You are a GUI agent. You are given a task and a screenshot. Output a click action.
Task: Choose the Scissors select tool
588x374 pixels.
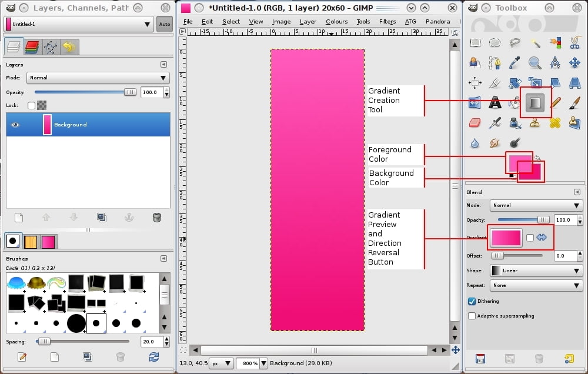click(573, 43)
